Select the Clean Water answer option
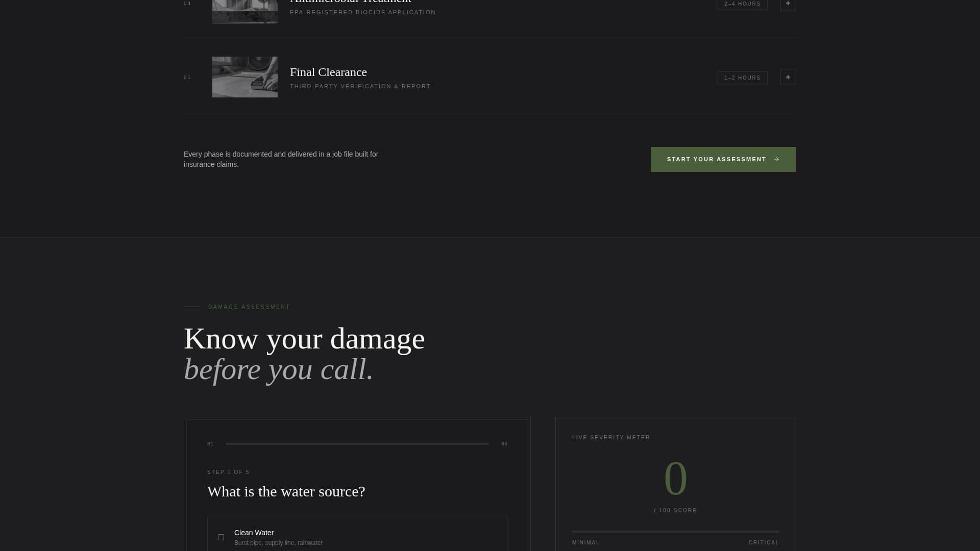The image size is (980, 551). click(357, 537)
